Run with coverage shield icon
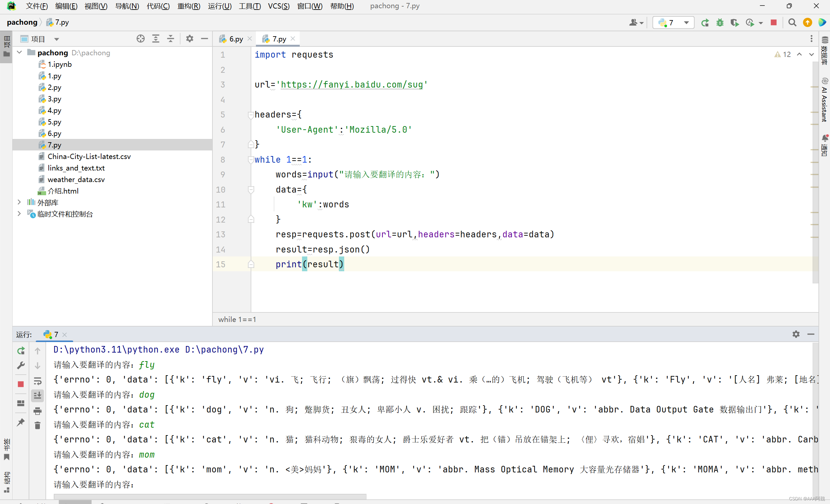The height and width of the screenshot is (504, 830). pos(734,23)
